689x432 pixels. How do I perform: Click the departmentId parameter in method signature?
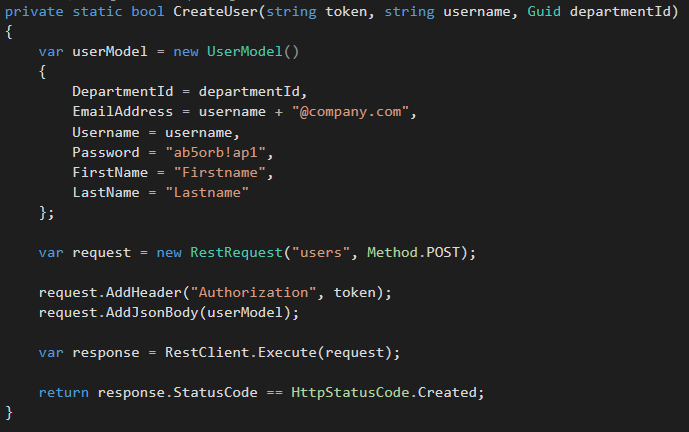click(x=620, y=11)
